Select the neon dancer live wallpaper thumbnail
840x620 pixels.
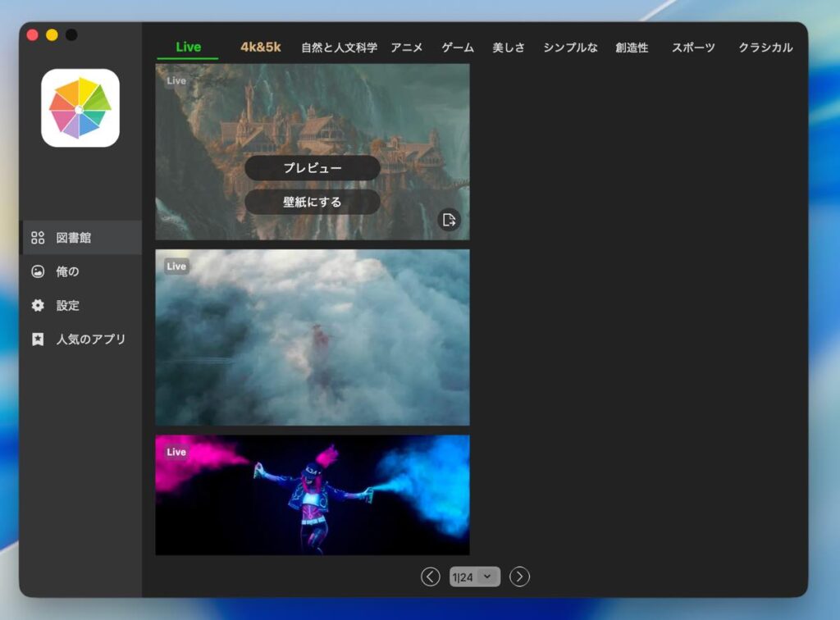tap(313, 495)
